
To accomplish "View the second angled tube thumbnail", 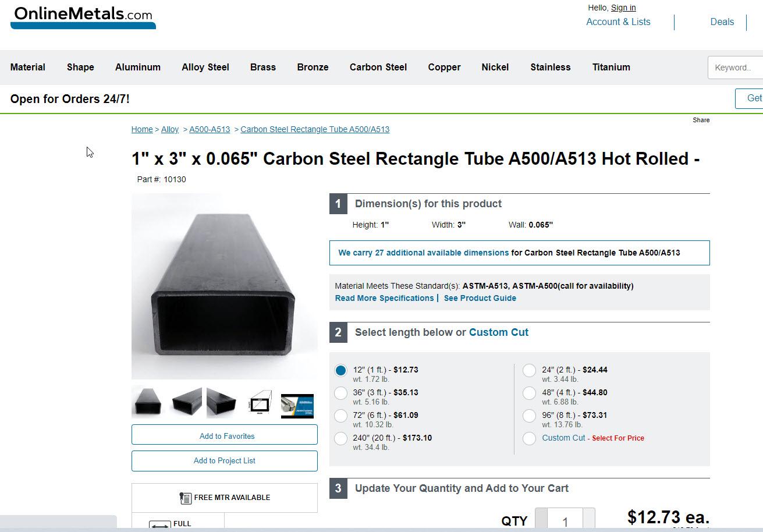I will (x=186, y=402).
